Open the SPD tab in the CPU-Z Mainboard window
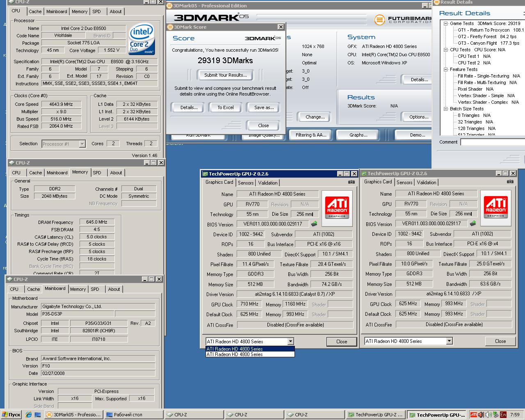 pyautogui.click(x=95, y=289)
